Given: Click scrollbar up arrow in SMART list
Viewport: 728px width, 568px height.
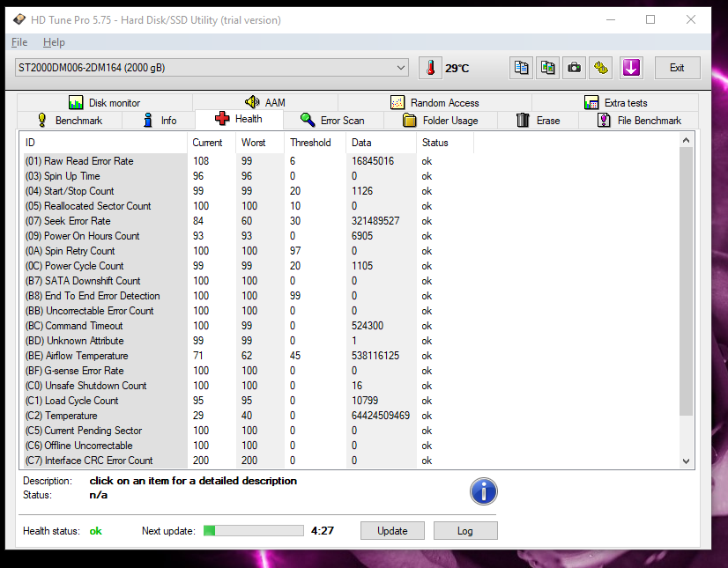Looking at the screenshot, I should [687, 140].
